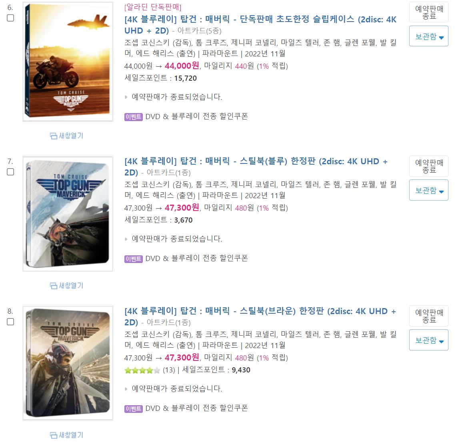
Task: Click the star rating icons on item 8
Action: (x=142, y=370)
